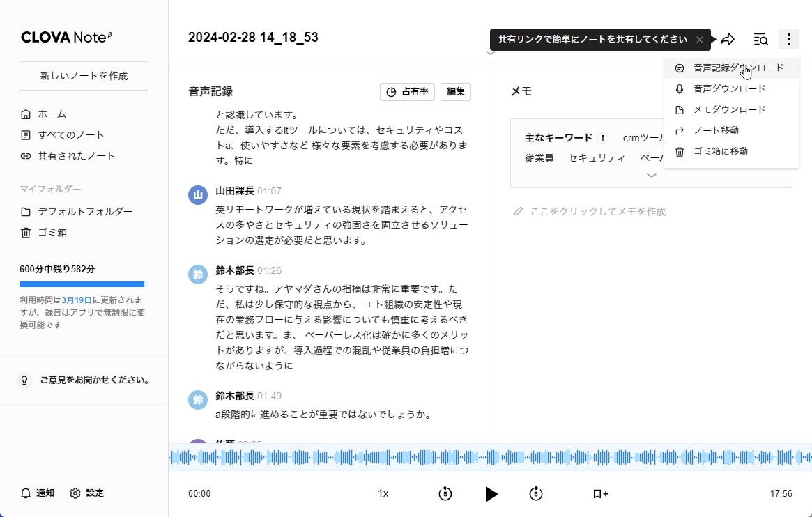Select 音声記録ダウンロード from the menu
The width and height of the screenshot is (812, 517).
coord(737,68)
